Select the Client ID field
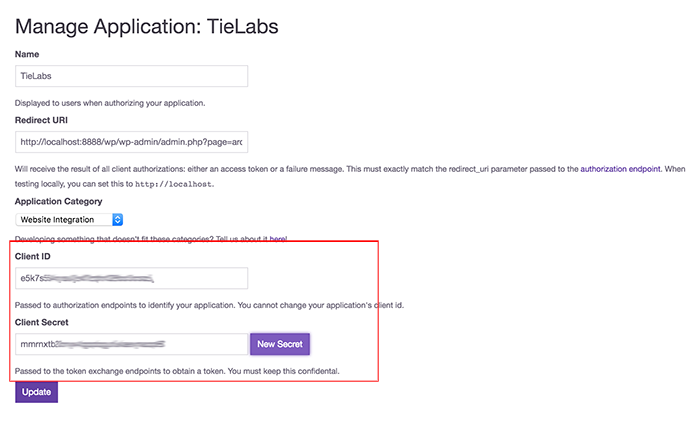 click(131, 278)
